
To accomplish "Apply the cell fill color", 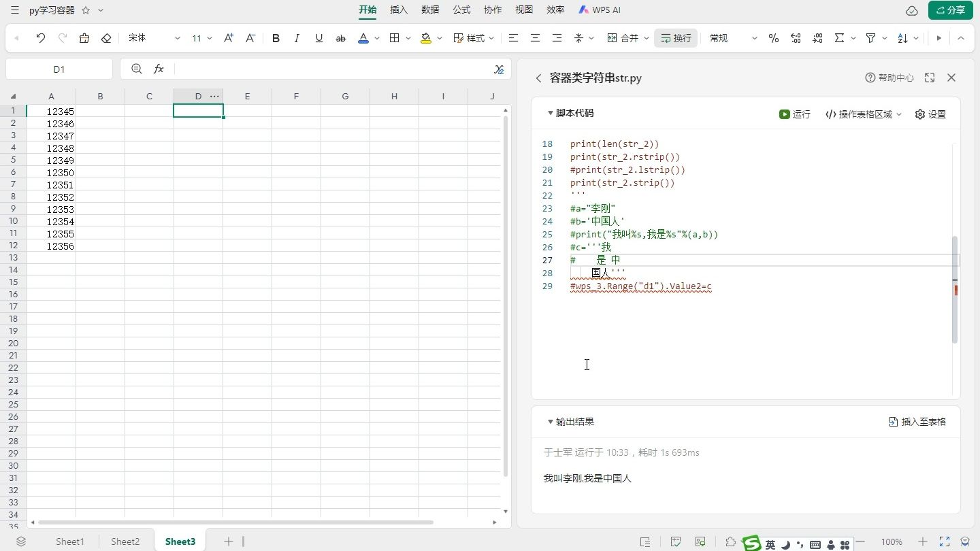I will coord(426,38).
